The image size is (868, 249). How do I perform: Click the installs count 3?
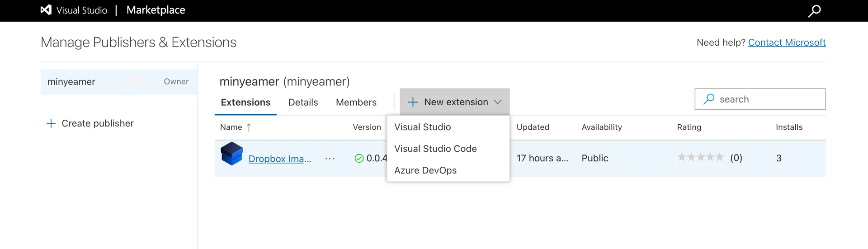coord(779,158)
